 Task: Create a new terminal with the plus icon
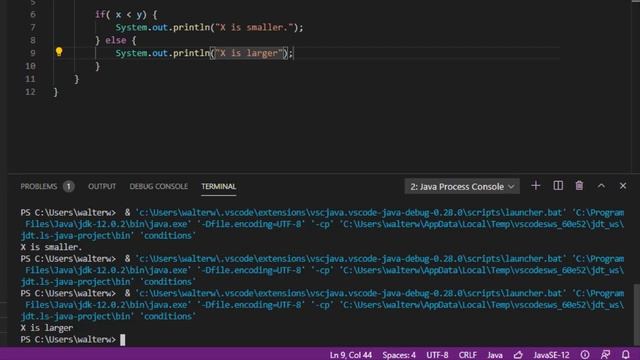click(536, 186)
